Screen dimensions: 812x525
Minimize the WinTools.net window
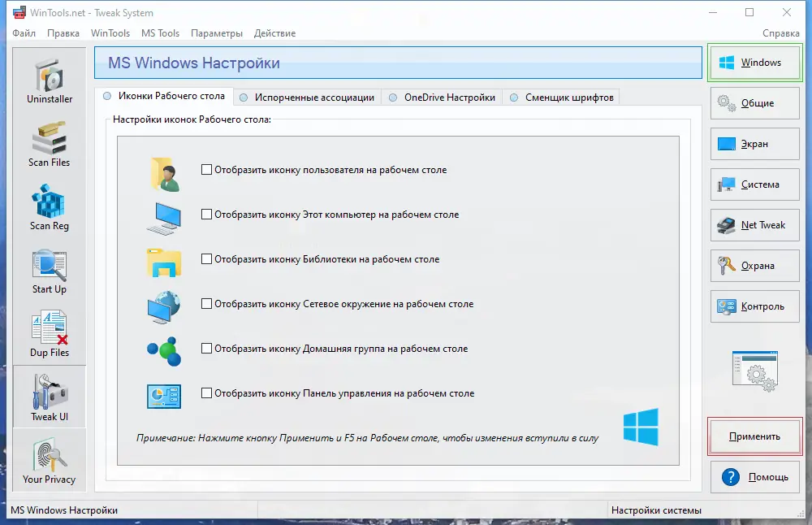(713, 12)
